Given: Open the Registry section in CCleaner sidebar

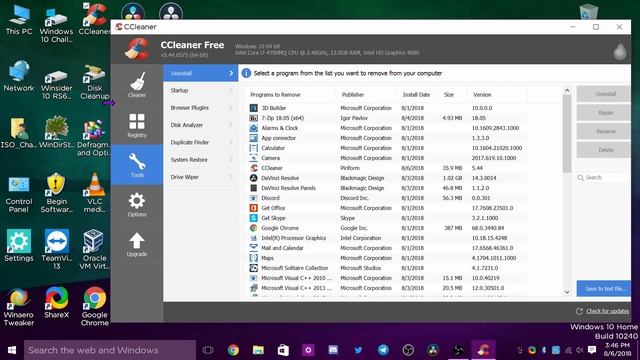Looking at the screenshot, I should [x=137, y=125].
